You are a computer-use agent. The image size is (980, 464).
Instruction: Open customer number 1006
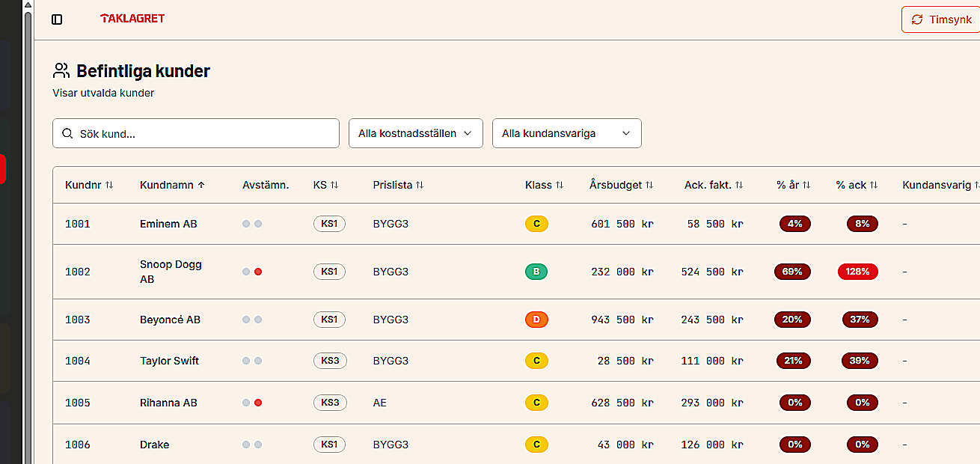click(78, 445)
